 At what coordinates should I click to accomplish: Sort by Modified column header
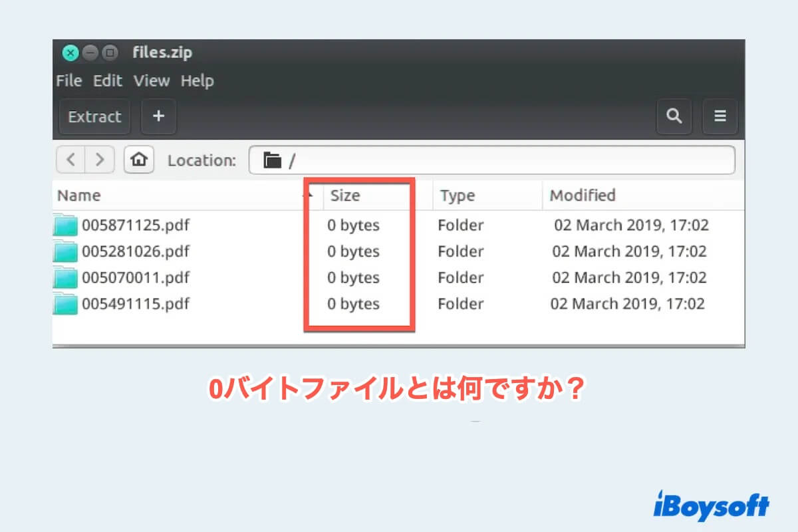point(582,196)
